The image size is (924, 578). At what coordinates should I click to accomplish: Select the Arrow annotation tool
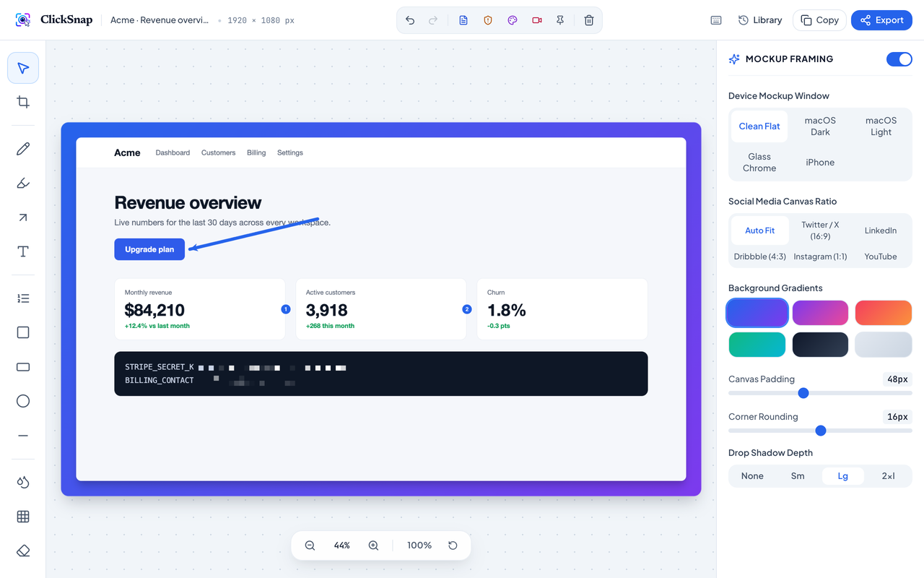pyautogui.click(x=23, y=217)
